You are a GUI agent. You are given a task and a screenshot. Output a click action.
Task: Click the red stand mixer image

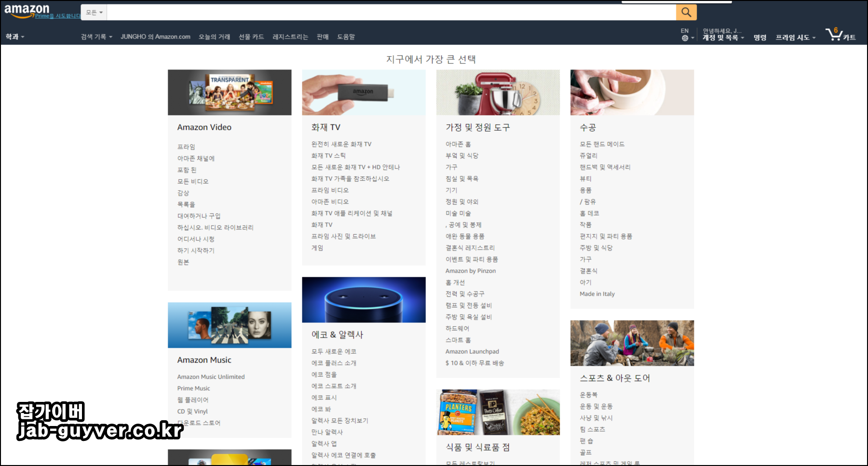coord(498,92)
